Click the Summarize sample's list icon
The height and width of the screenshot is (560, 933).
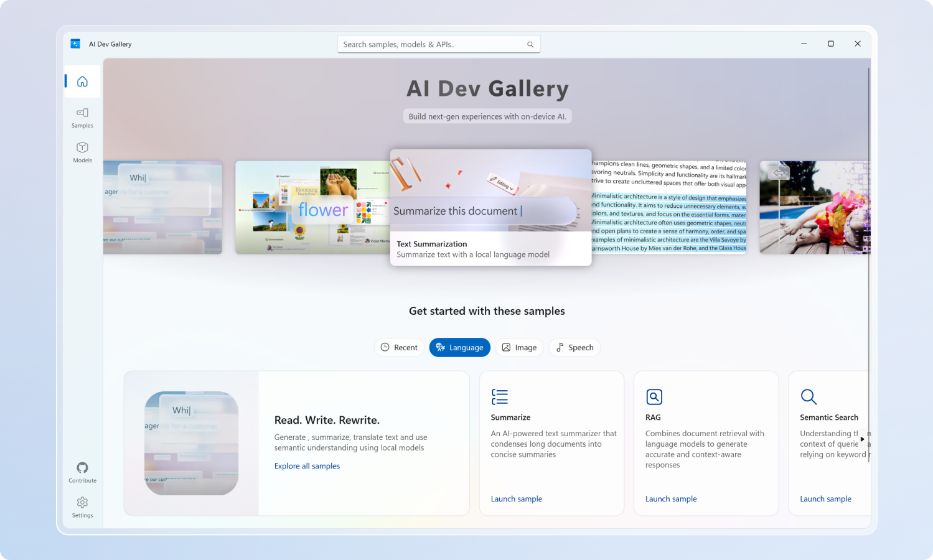(x=499, y=396)
